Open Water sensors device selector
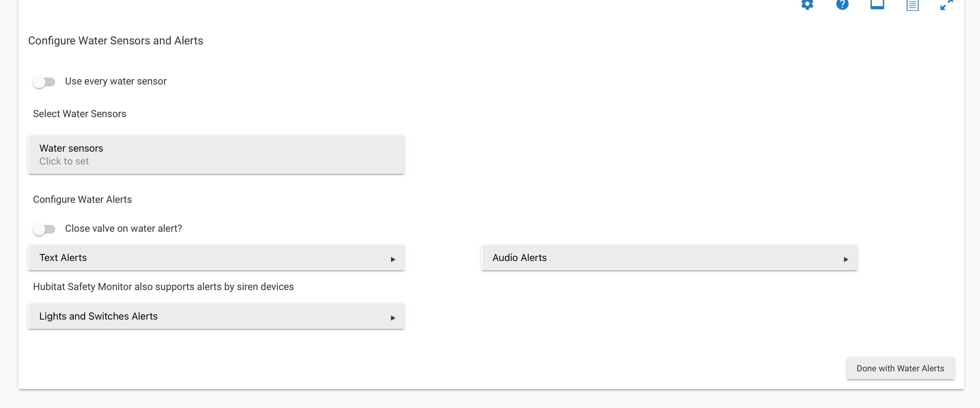 tap(216, 155)
